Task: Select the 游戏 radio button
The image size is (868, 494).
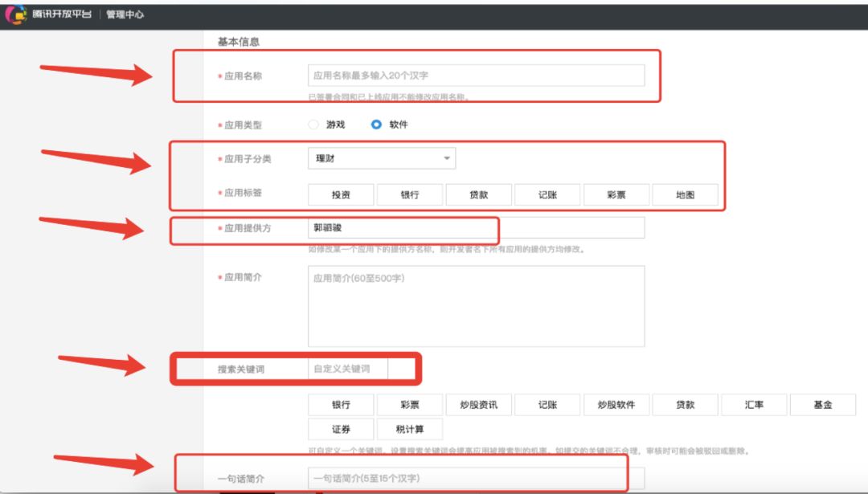Action: click(313, 125)
